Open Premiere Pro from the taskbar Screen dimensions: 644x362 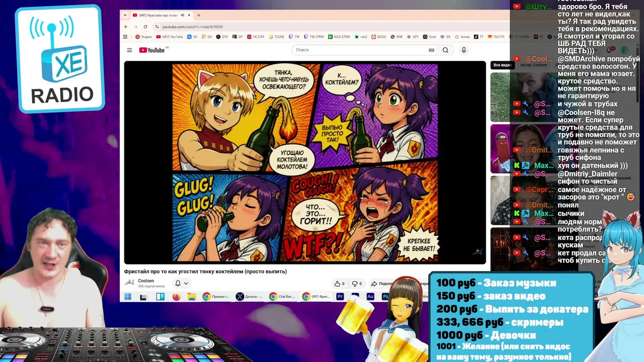340,297
